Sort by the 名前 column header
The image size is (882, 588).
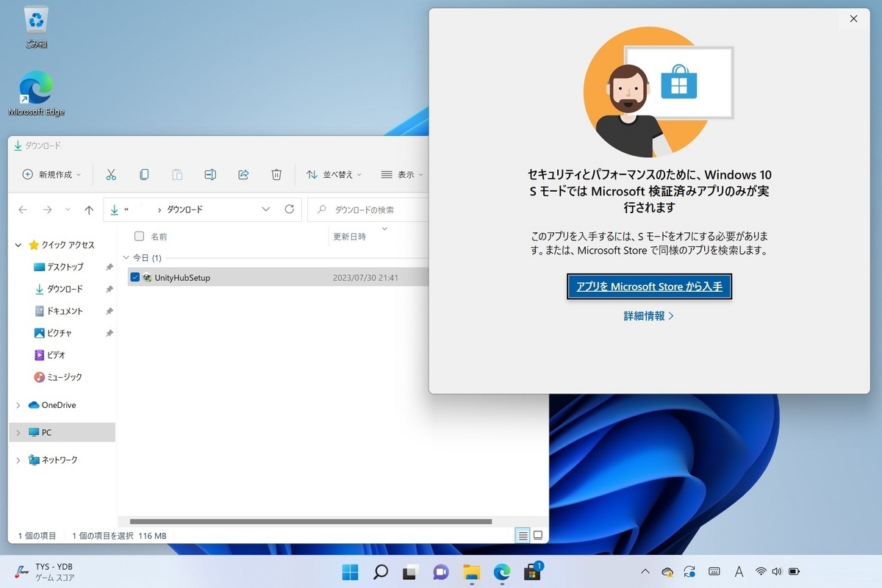pyautogui.click(x=159, y=237)
